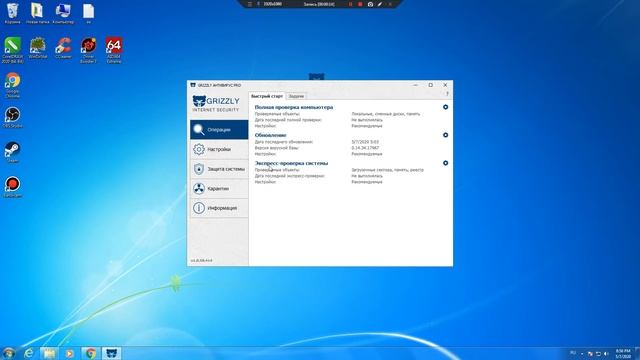The image size is (640, 360).
Task: Select the Компьютер desktop icon
Action: coord(63,13)
